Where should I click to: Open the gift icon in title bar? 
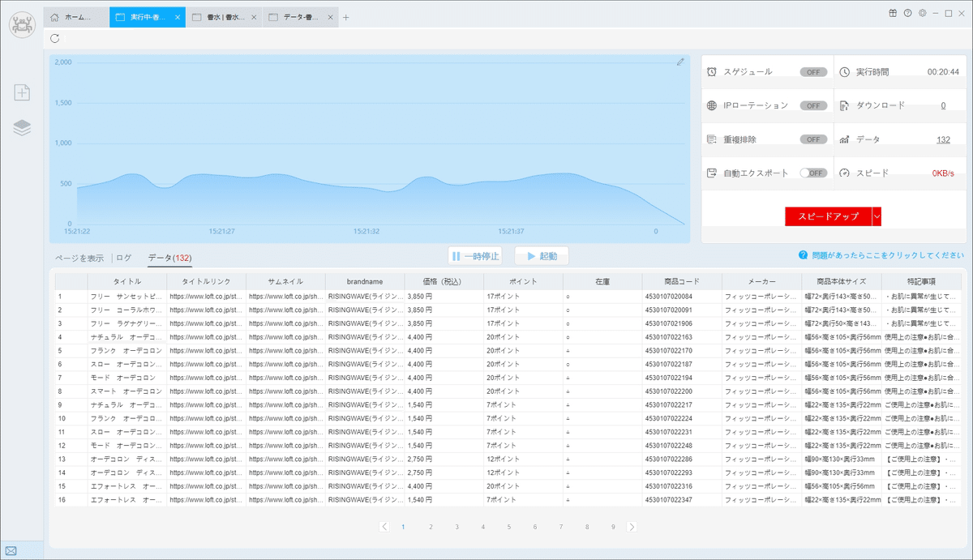894,13
